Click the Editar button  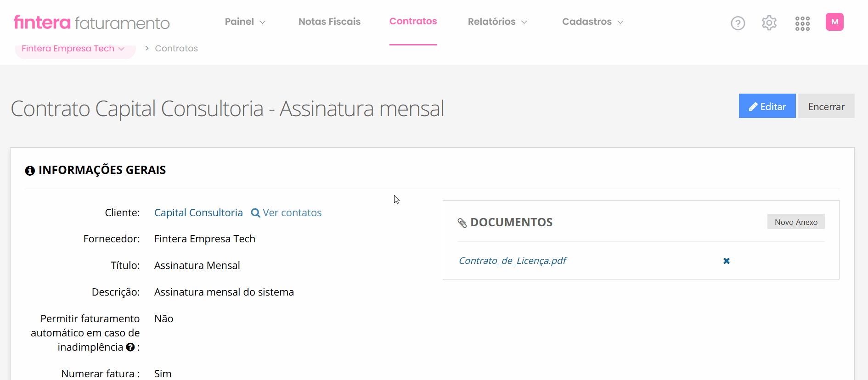click(x=767, y=106)
